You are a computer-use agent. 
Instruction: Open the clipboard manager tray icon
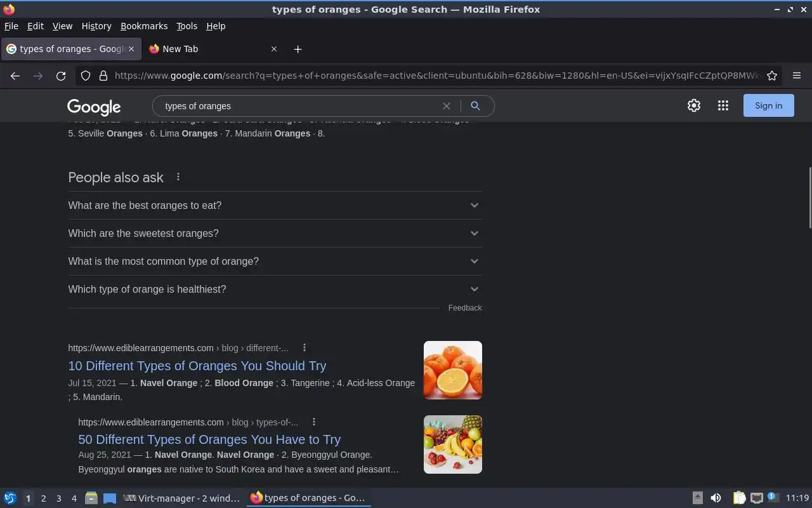click(739, 498)
